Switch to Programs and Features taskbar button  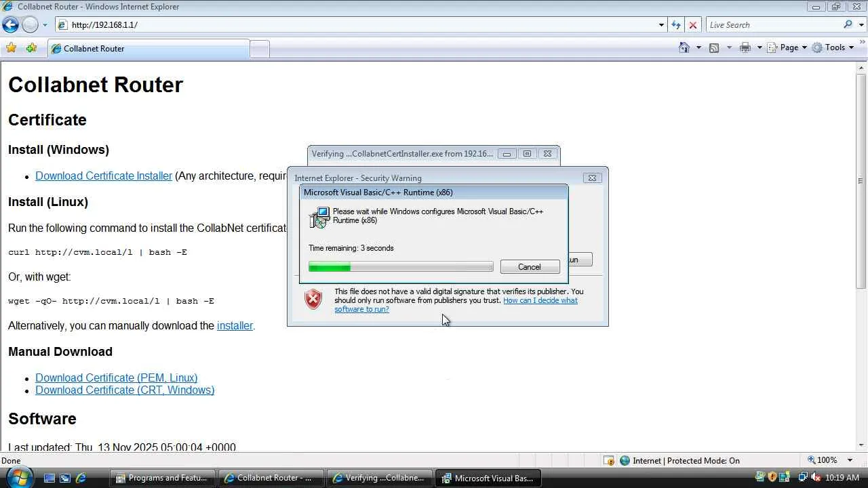163,478
